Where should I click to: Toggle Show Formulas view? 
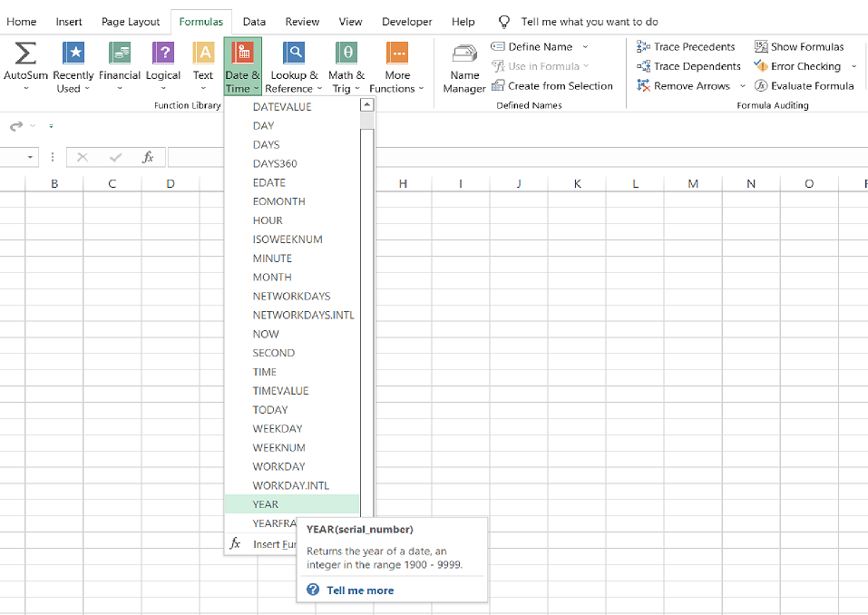click(x=798, y=46)
